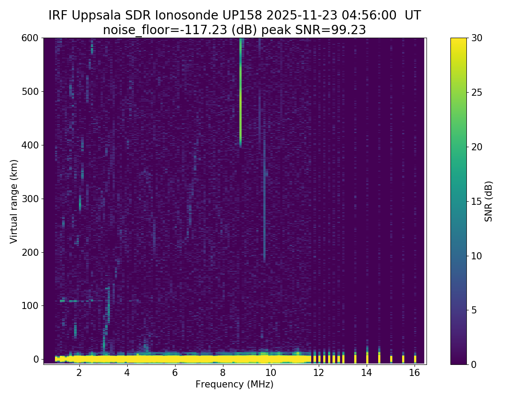
Task: Click the x-axis tick label '2'
Action: pyautogui.click(x=79, y=372)
